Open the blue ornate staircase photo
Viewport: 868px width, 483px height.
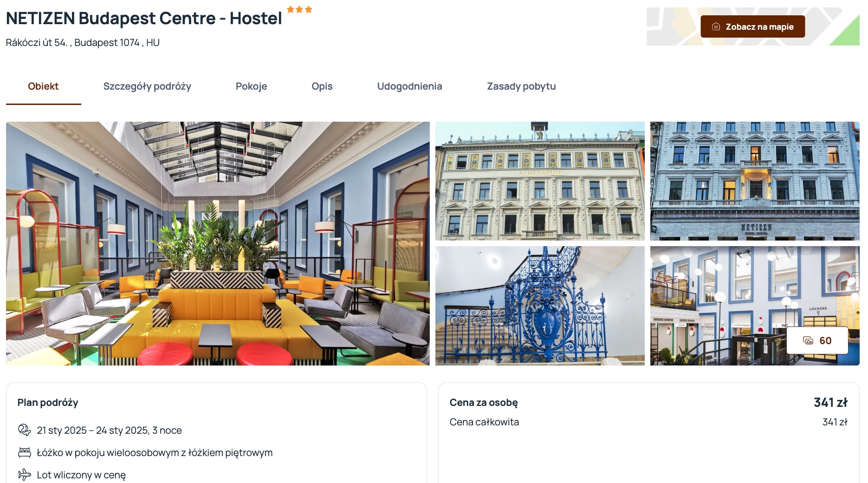(540, 306)
